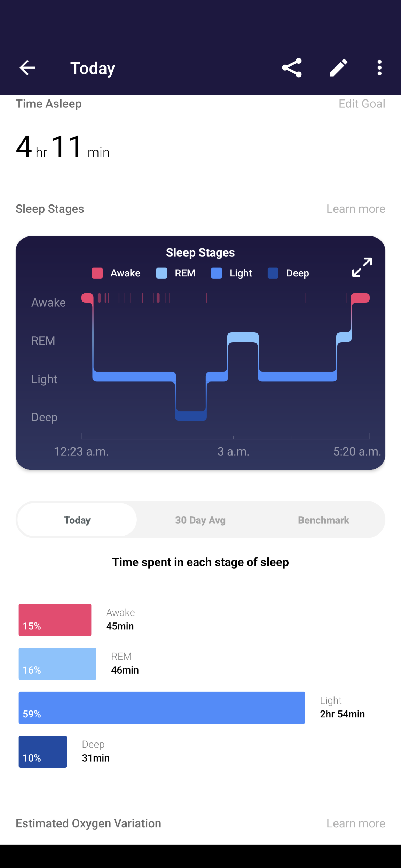The height and width of the screenshot is (868, 401).
Task: Switch to the 30 Day Avg tab
Action: click(200, 520)
